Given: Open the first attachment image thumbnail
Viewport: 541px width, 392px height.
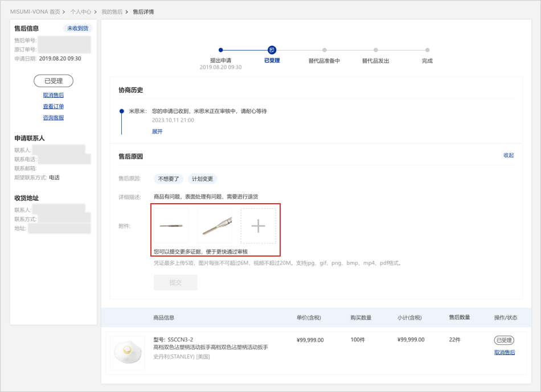Looking at the screenshot, I should pyautogui.click(x=171, y=226).
